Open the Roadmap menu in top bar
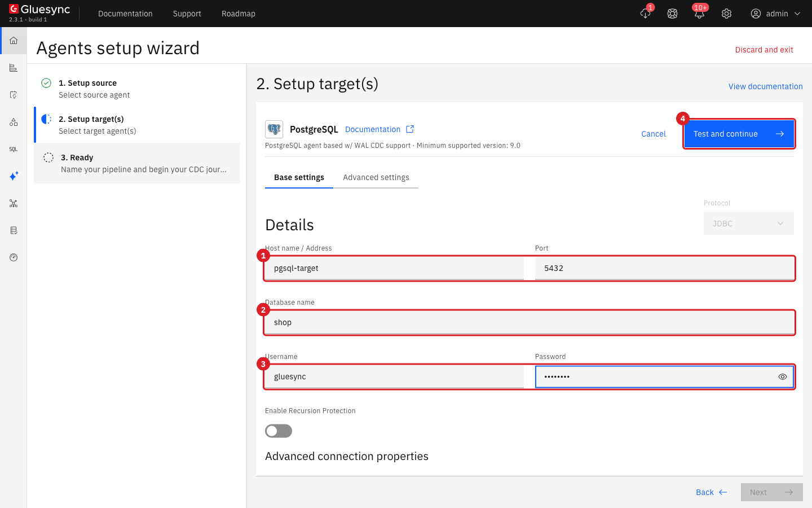This screenshot has width=812, height=508. (x=239, y=14)
